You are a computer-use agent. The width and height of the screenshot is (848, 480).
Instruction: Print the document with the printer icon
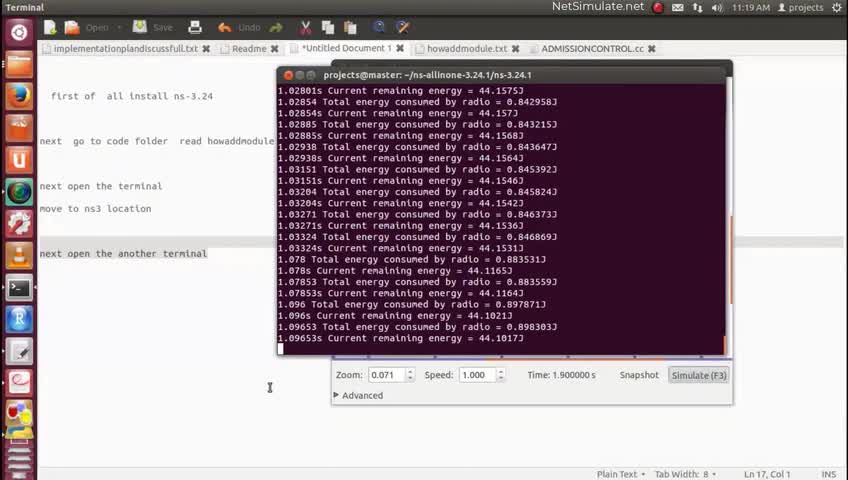click(195, 27)
